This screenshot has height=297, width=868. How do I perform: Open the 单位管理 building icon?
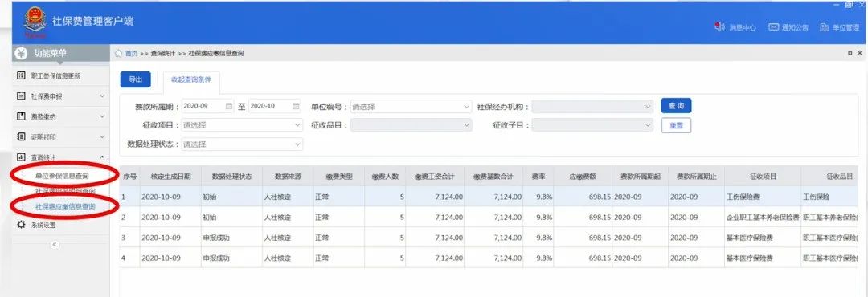pyautogui.click(x=825, y=26)
